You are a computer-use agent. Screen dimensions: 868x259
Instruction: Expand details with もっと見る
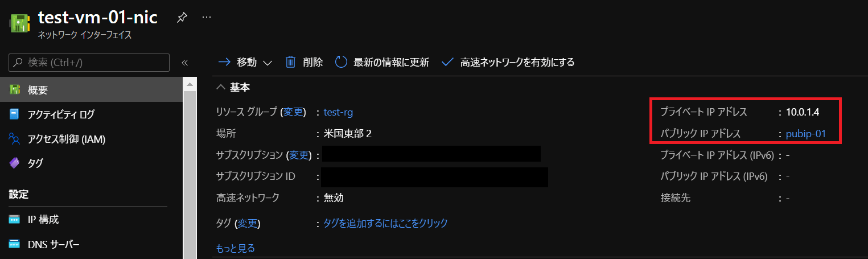pos(236,248)
